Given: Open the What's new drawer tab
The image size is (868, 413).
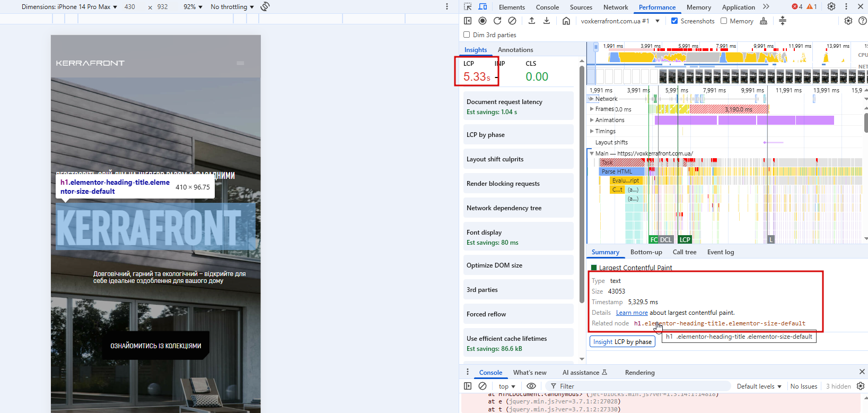Looking at the screenshot, I should pyautogui.click(x=530, y=372).
